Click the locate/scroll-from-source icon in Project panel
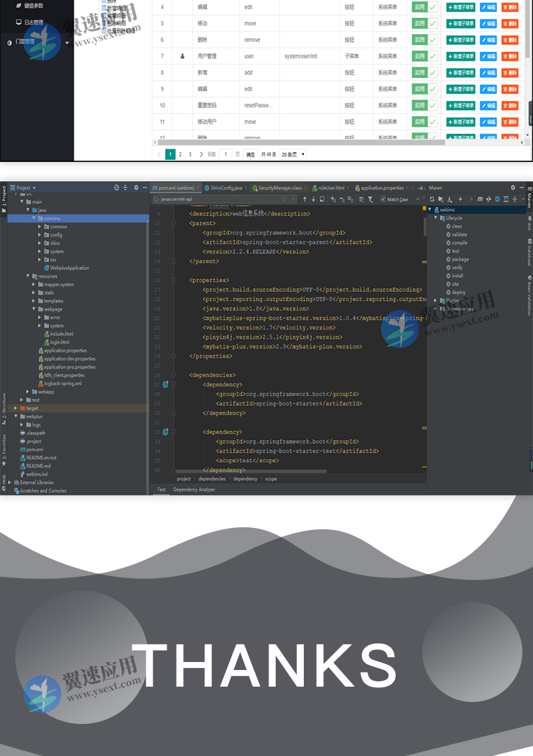Screen dimensions: 533x756 click(x=117, y=188)
